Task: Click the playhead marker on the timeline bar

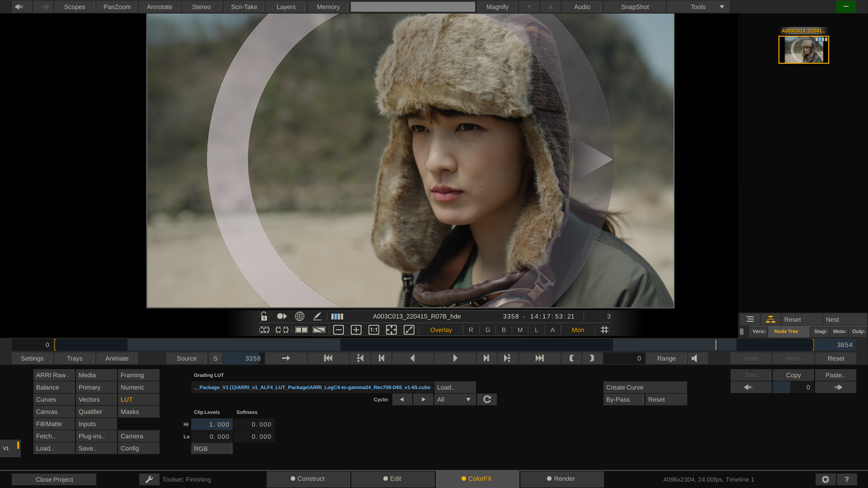Action: [x=715, y=344]
